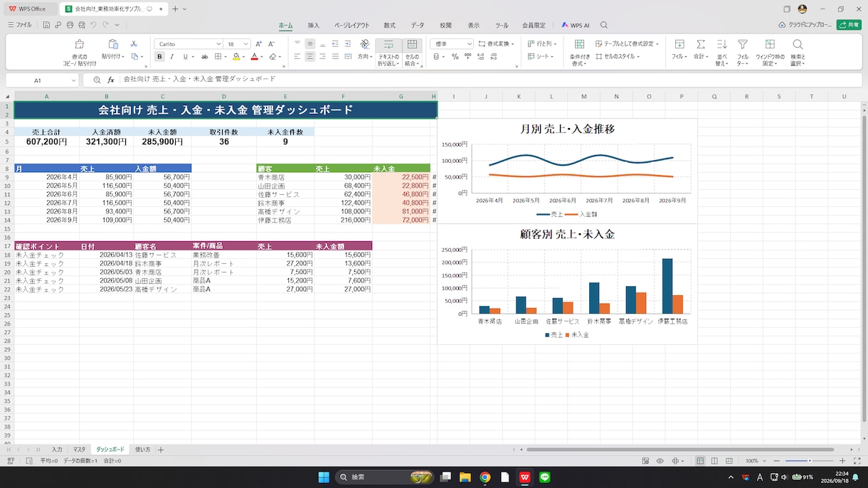Click the add new sheet plus icon
This screenshot has height=488, width=868.
161,450
